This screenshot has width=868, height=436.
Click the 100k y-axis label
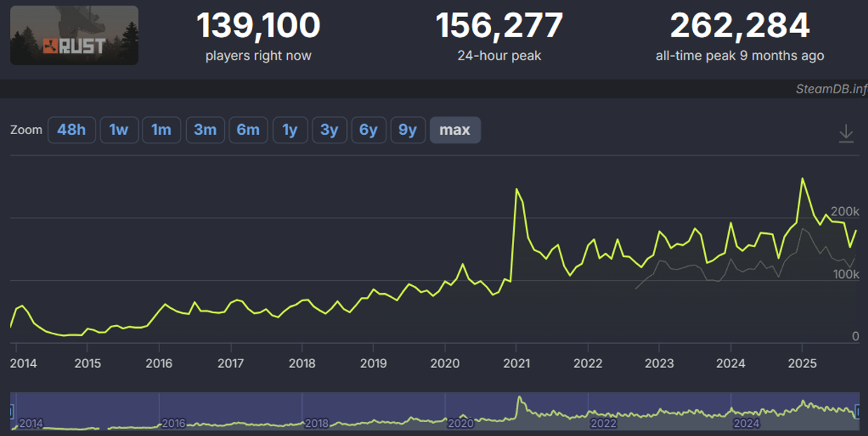(x=846, y=274)
